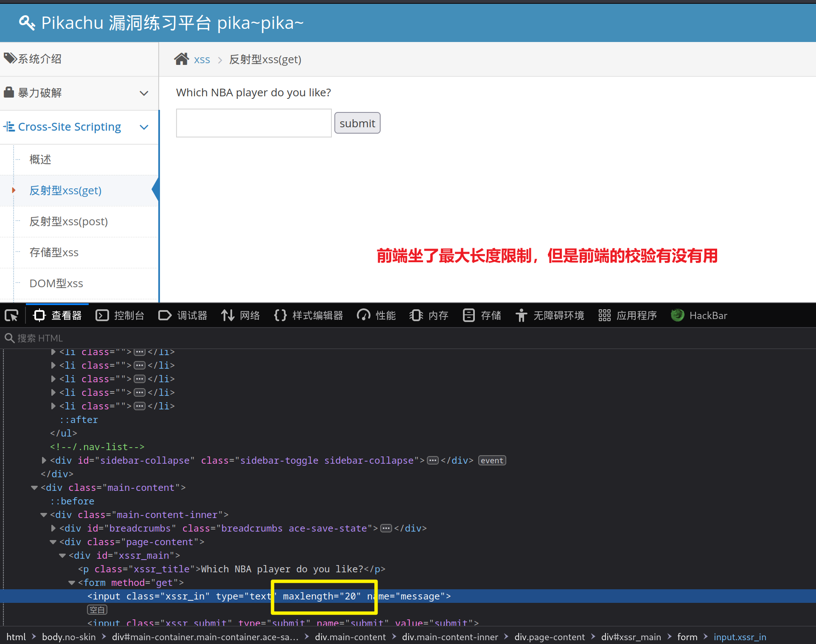Screen dimensions: 816x644
Task: Click the Cross-Site Scripting menu icon
Action: pos(9,126)
